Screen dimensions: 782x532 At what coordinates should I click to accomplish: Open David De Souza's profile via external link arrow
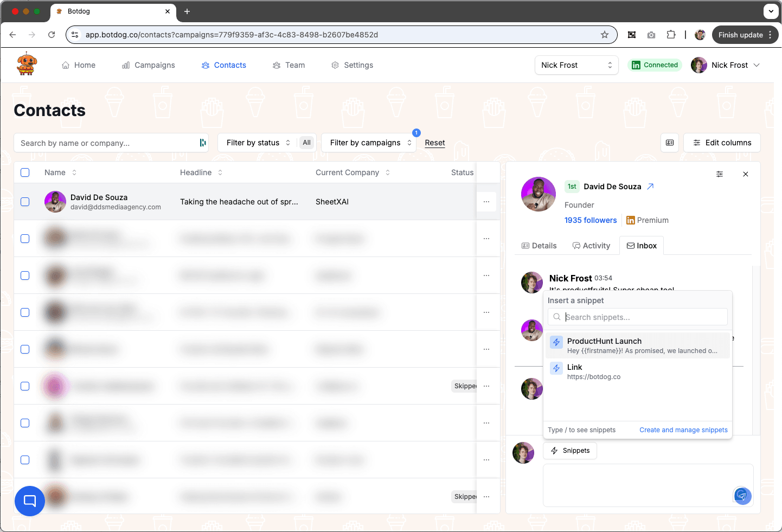click(651, 186)
